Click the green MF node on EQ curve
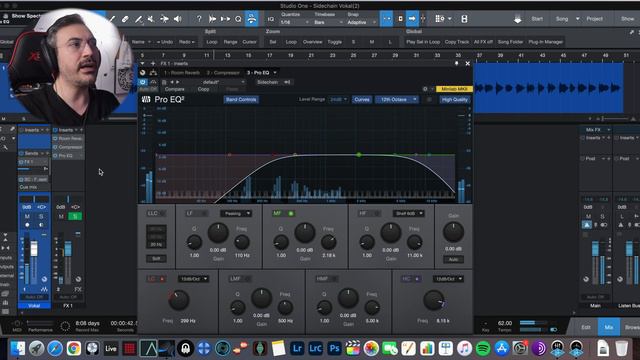640x360 pixels. pos(359,155)
